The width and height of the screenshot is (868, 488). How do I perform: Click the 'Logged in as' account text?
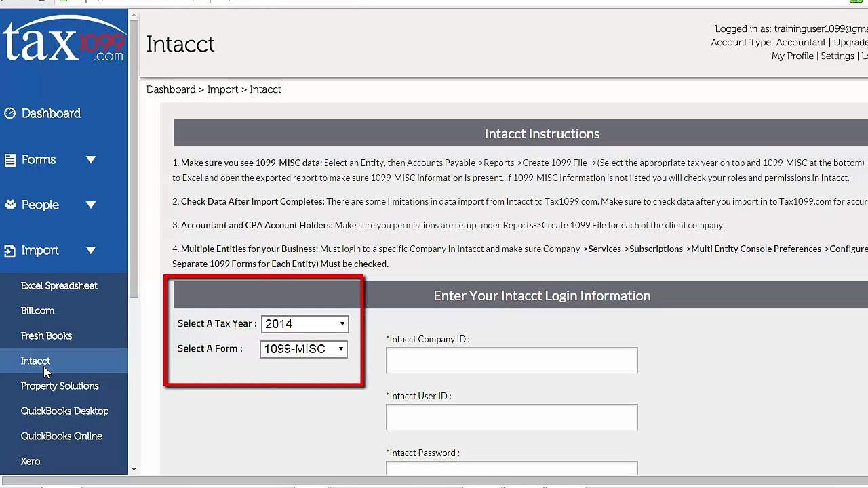[x=791, y=29]
